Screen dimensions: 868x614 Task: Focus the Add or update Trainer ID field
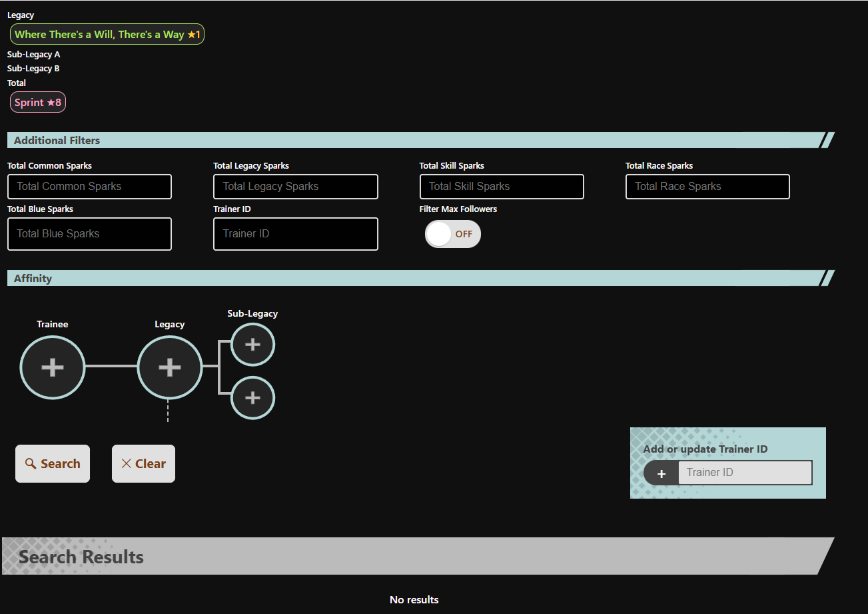tap(745, 473)
